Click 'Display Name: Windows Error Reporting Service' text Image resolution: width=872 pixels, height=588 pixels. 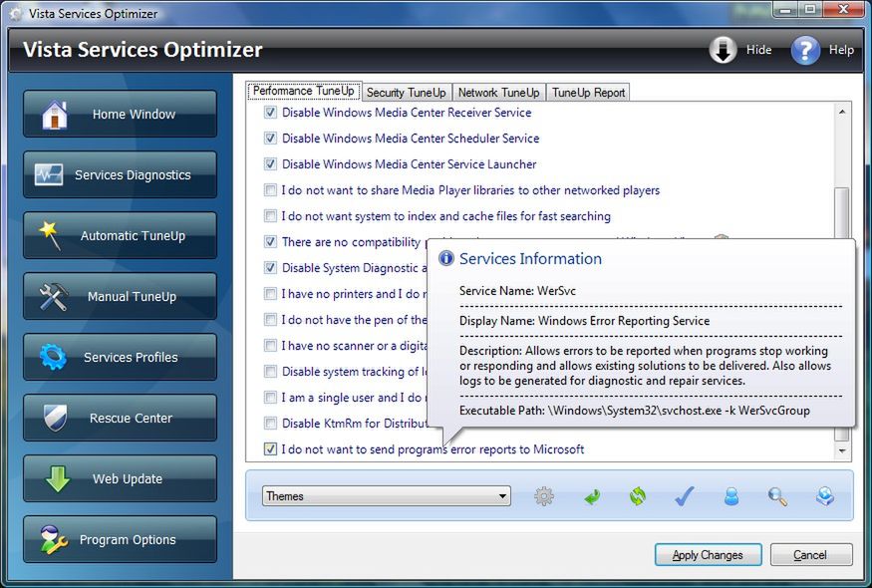[x=584, y=321]
